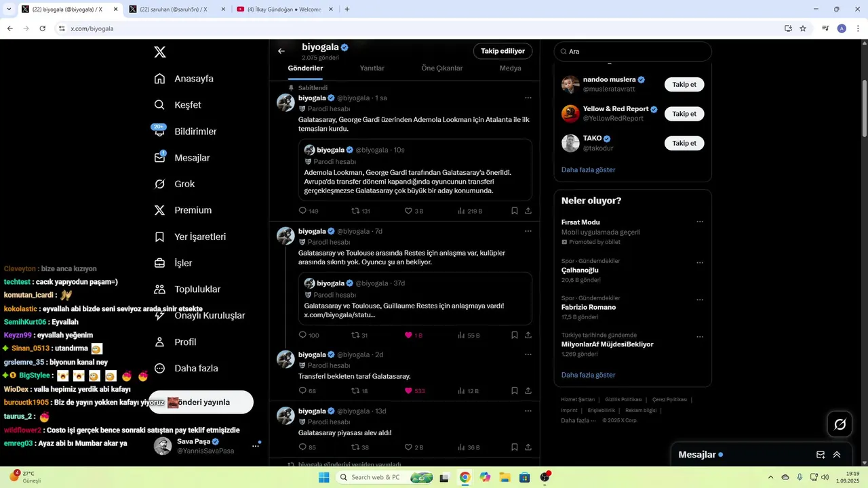Expand the Mesajlar drawer

tap(837, 455)
